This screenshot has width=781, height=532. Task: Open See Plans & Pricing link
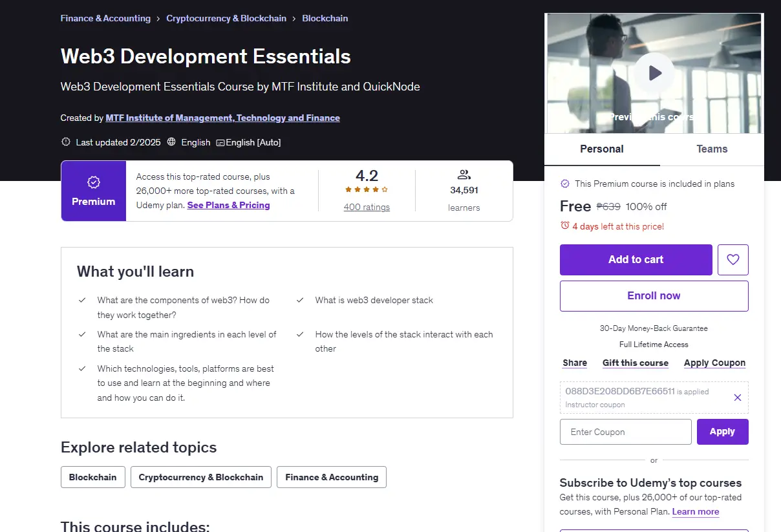pyautogui.click(x=228, y=205)
